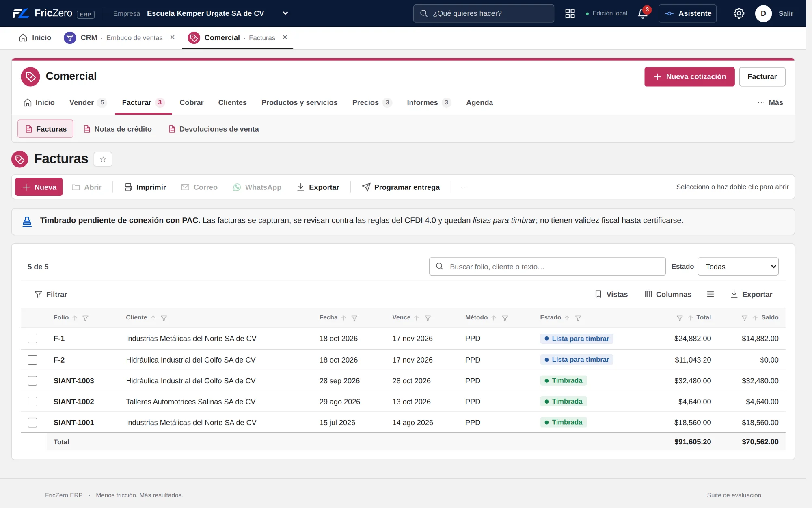Filter the Saldo column with its funnel
The height and width of the screenshot is (508, 812).
tap(745, 318)
